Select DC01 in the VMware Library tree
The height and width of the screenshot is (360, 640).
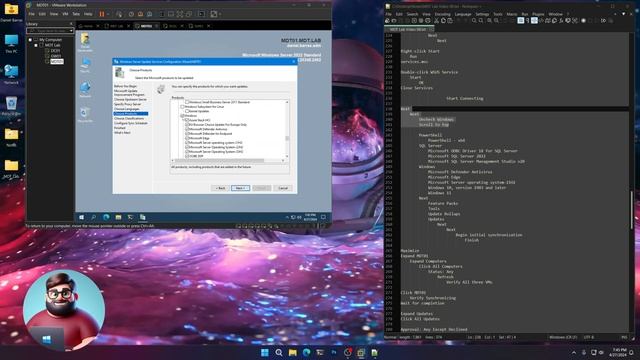pos(55,51)
